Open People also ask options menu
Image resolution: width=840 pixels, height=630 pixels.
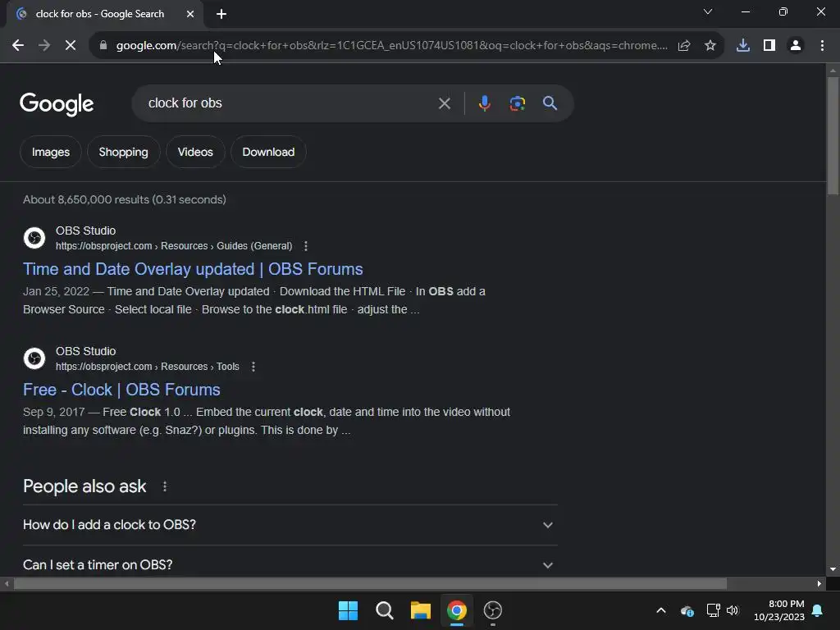pos(165,486)
